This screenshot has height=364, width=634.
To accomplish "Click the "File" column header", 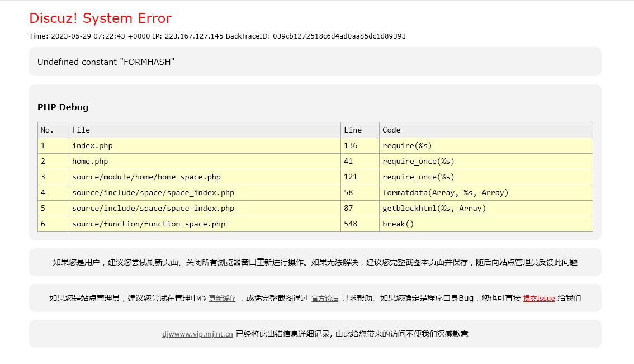I will point(81,130).
